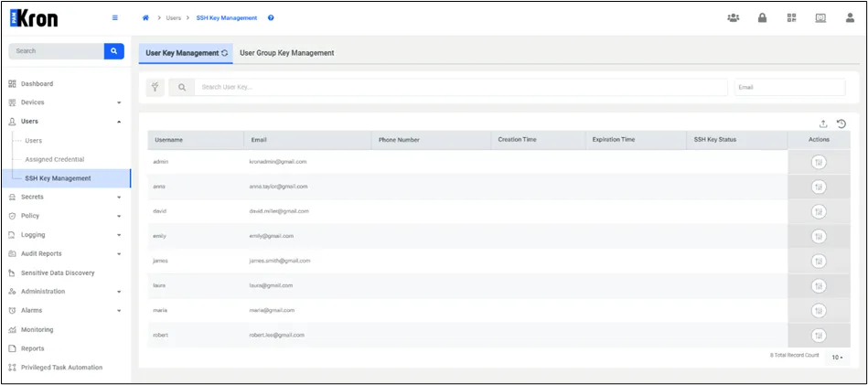Expand the Devices menu arrow
868x385 pixels.
click(x=119, y=103)
